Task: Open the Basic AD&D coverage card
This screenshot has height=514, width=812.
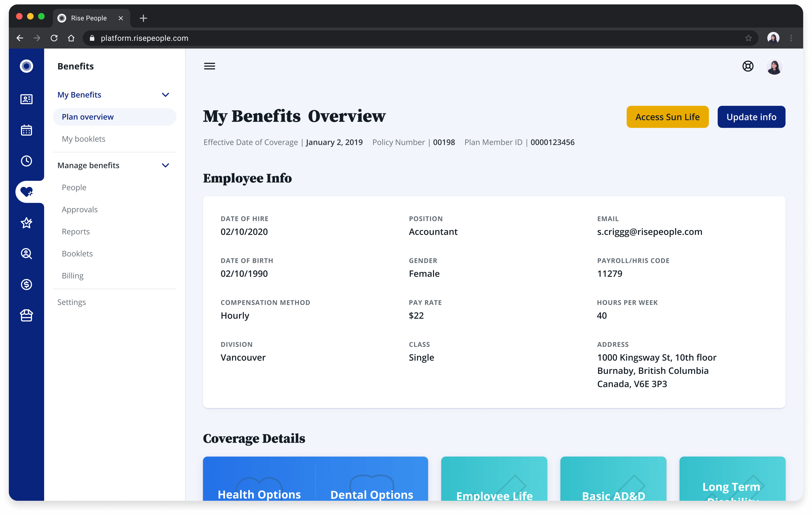Action: point(613,479)
